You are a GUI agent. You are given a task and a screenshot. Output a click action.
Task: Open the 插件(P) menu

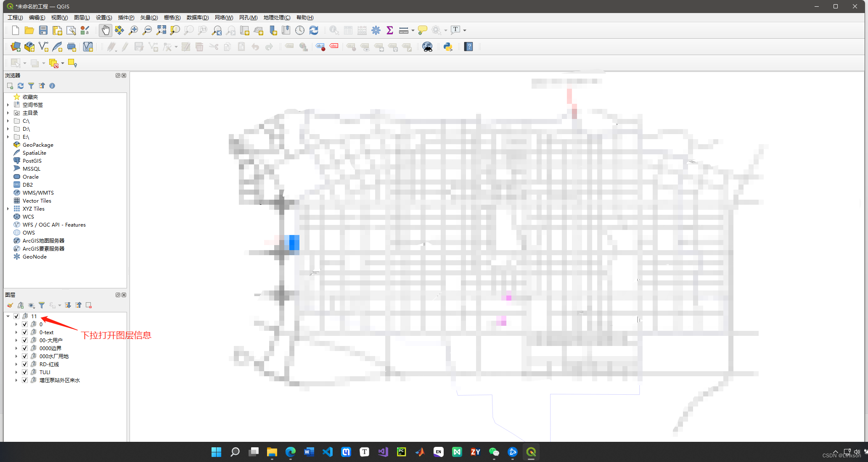[126, 18]
